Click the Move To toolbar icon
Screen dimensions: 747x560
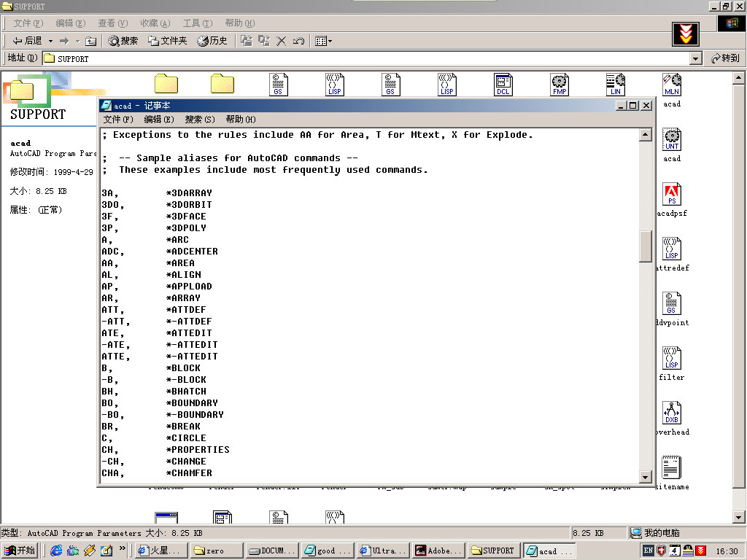(x=247, y=41)
